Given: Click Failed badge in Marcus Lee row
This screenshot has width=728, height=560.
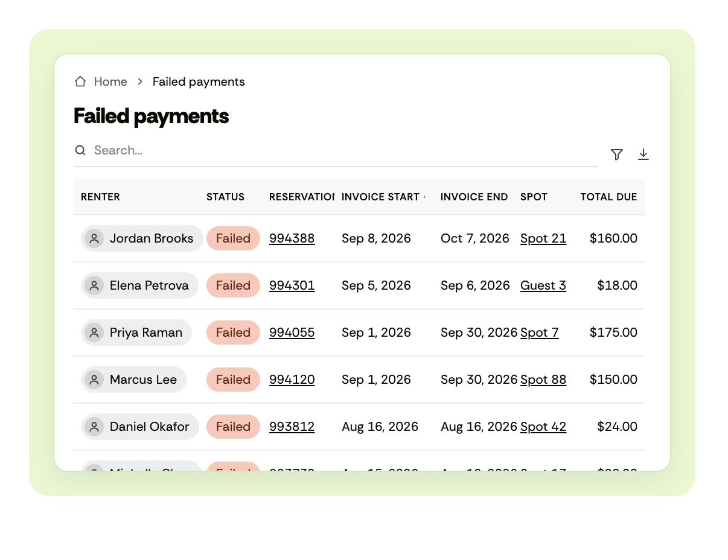Looking at the screenshot, I should tap(233, 380).
